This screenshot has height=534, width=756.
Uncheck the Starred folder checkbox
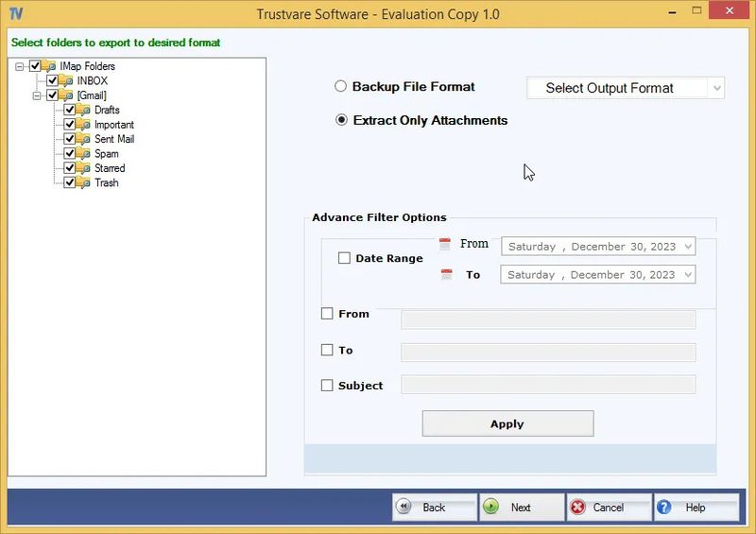69,167
